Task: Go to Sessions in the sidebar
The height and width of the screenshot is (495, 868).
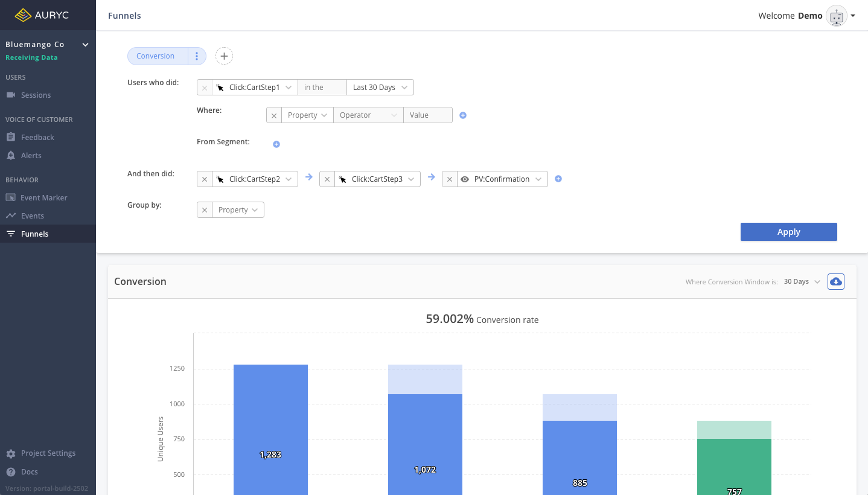Action: pos(36,95)
